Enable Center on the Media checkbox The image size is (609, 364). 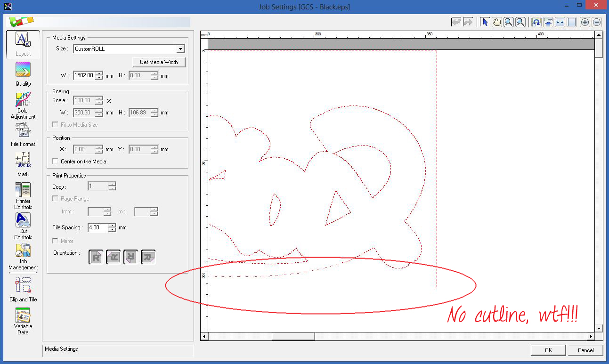[56, 162]
